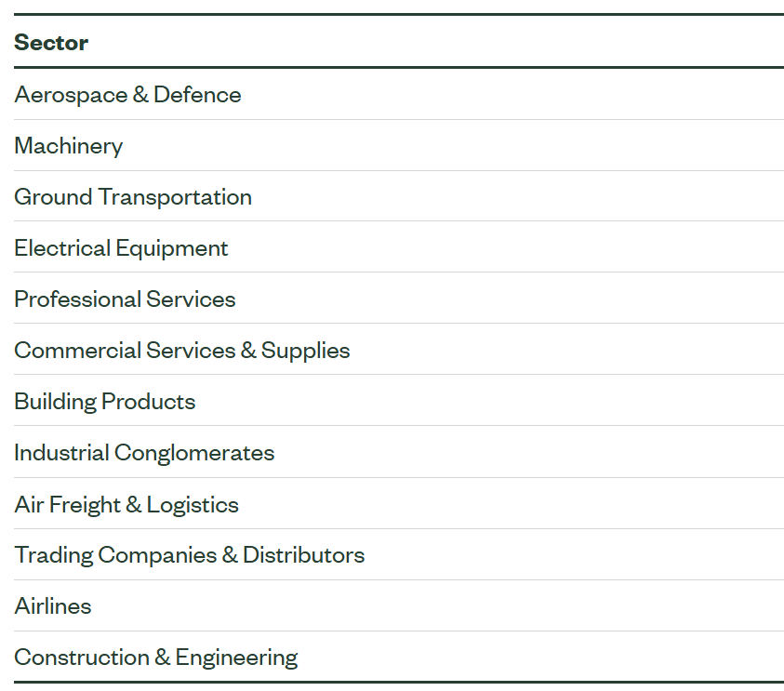Click the word Conglomerates in the table

pos(194,453)
